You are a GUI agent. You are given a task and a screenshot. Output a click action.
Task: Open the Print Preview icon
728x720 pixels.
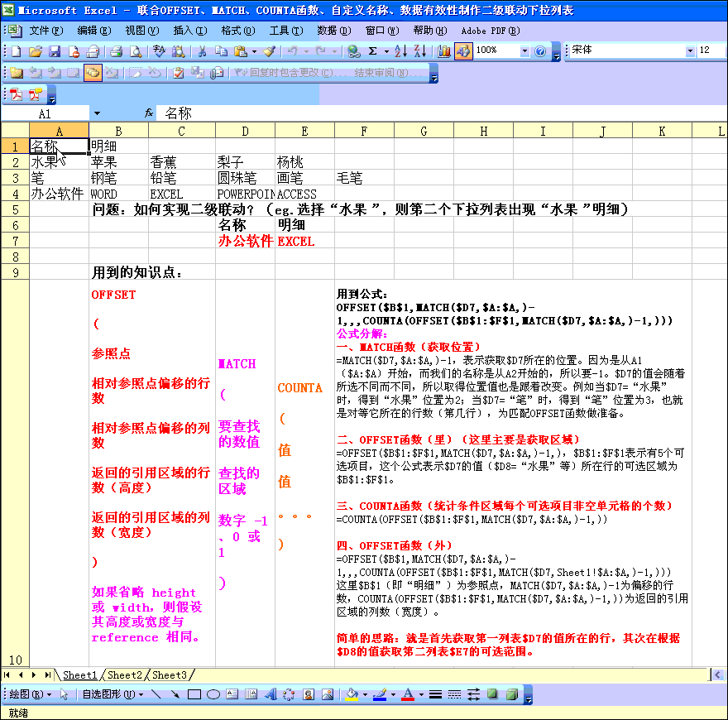pos(136,51)
